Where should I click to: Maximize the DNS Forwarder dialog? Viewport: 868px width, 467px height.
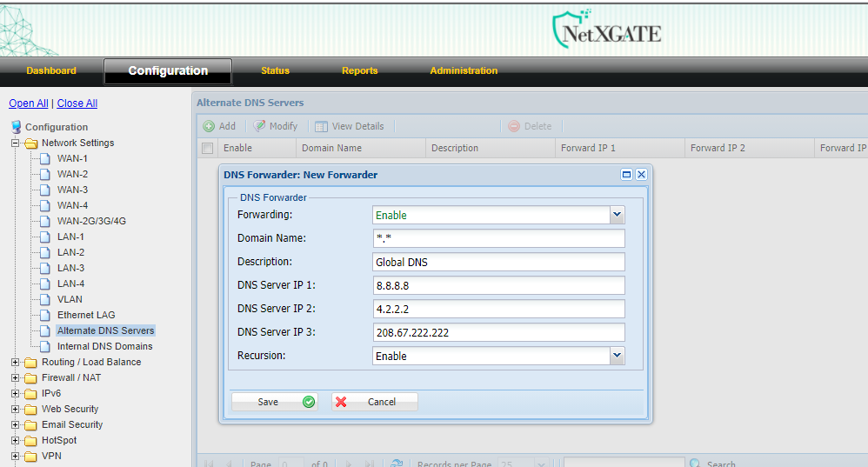coord(626,175)
